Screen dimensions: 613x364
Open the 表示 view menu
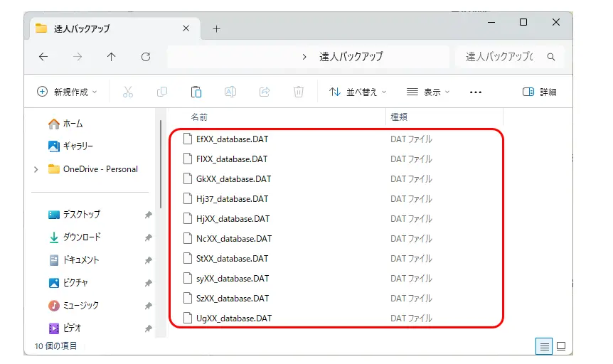pos(428,92)
